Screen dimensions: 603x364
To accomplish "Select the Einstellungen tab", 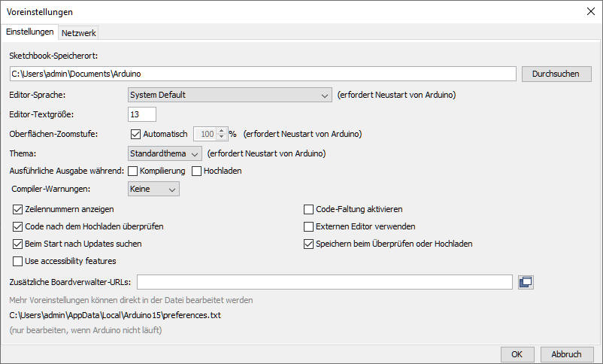I will (29, 32).
